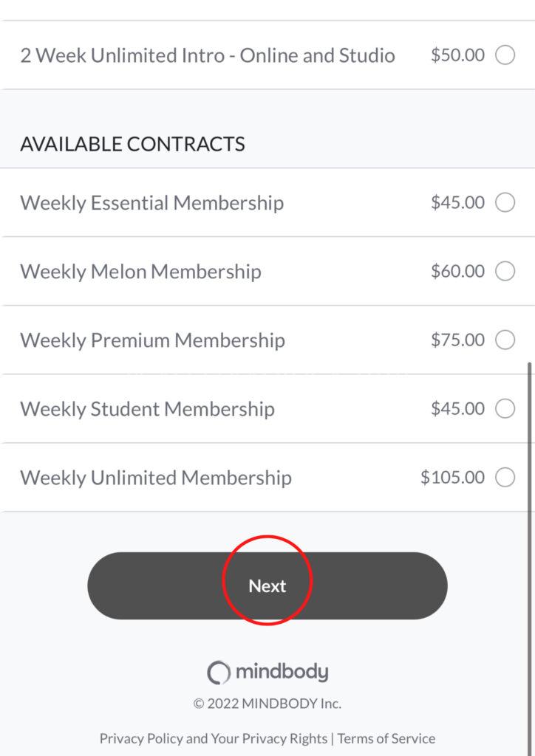Choose the Weekly Essential Membership radio button

(x=505, y=202)
